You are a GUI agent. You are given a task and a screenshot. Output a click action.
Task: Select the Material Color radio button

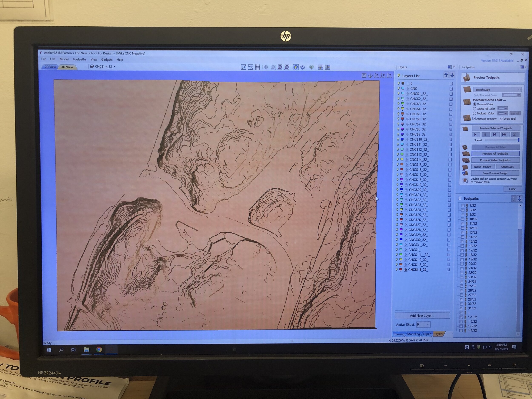(475, 104)
